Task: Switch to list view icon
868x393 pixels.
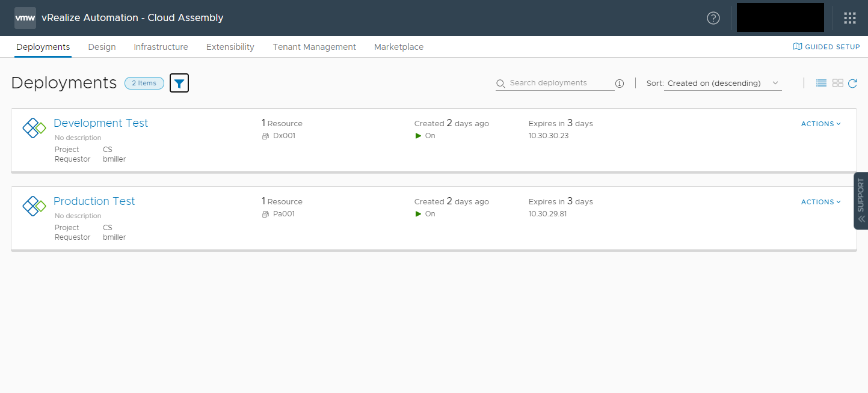Action: 821,83
